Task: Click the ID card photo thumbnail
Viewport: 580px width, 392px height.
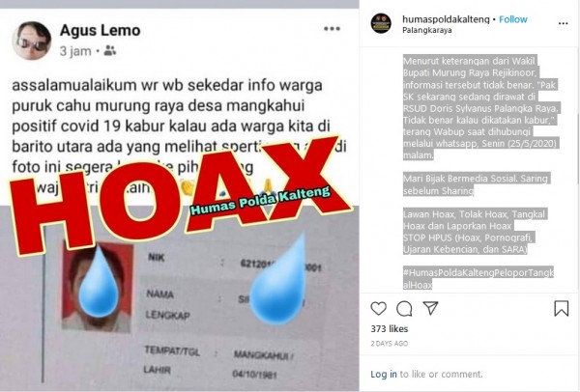Action: coord(97,286)
